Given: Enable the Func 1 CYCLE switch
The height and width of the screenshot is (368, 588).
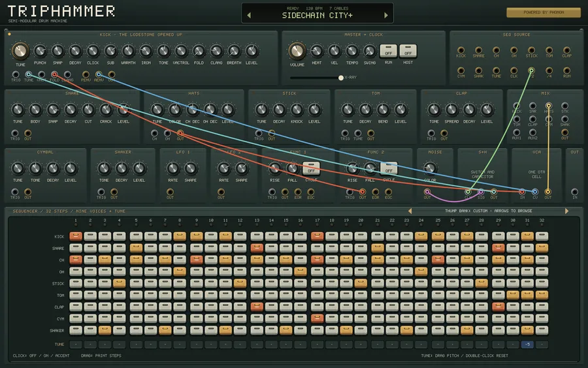Looking at the screenshot, I should point(311,168).
